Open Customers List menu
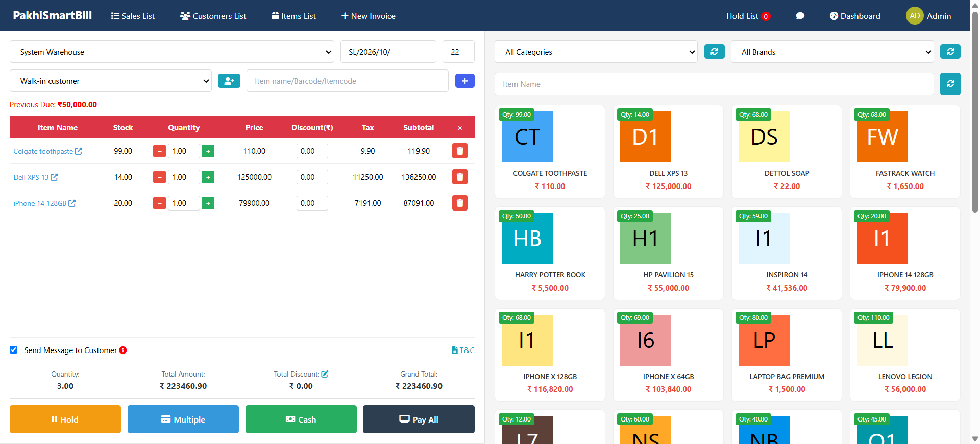This screenshot has width=980, height=444. [x=213, y=16]
